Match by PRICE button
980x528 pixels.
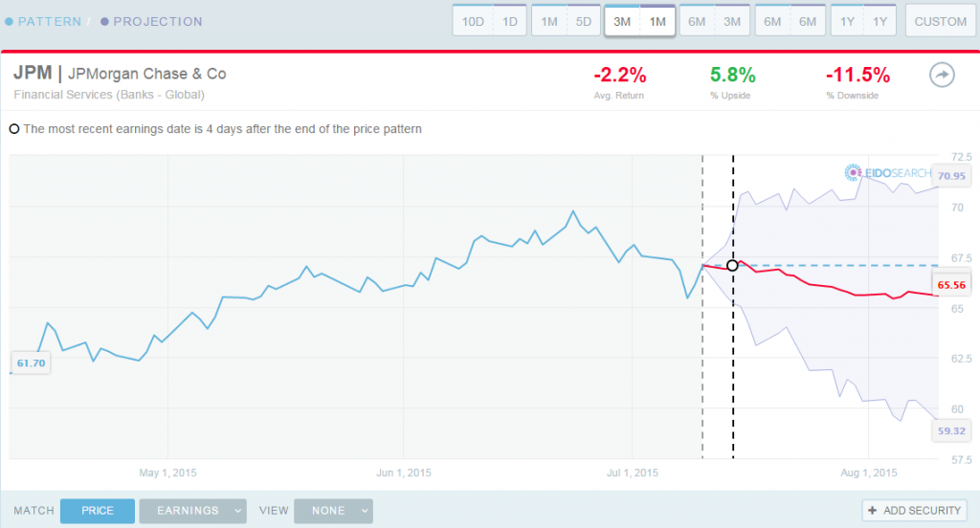click(x=98, y=511)
